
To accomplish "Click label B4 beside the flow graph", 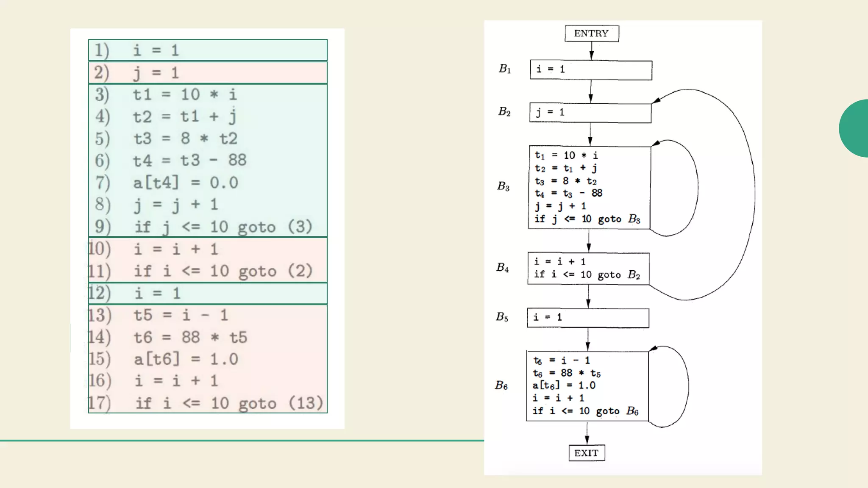I will (503, 267).
